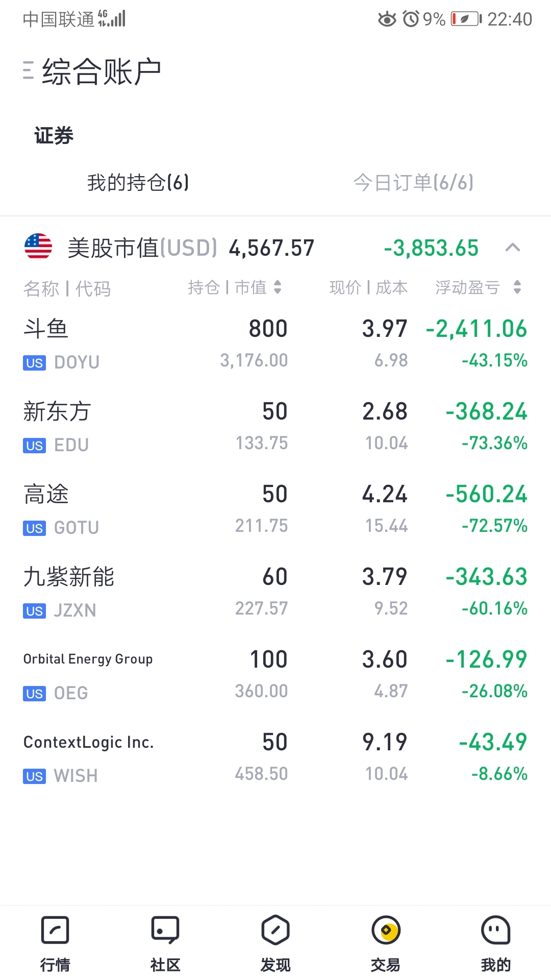Switch to 我的持仓(6) tab
Screen dimensions: 551x980
138,183
